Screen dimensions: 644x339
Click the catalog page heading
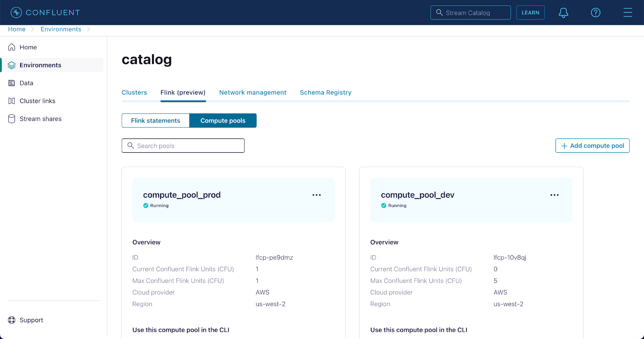147,60
